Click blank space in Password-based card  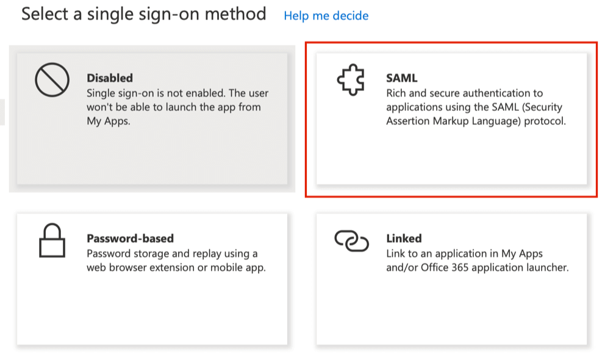152,310
